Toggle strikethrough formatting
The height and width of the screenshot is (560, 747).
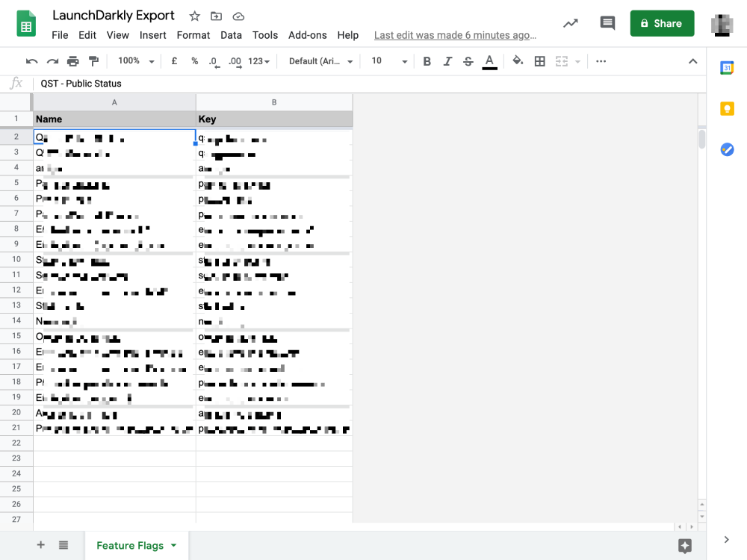click(x=468, y=61)
